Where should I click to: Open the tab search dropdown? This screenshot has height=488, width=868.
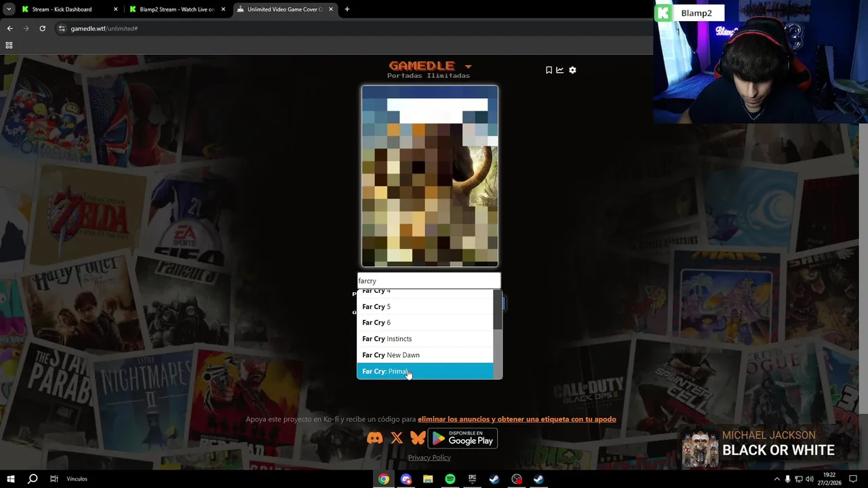8,9
